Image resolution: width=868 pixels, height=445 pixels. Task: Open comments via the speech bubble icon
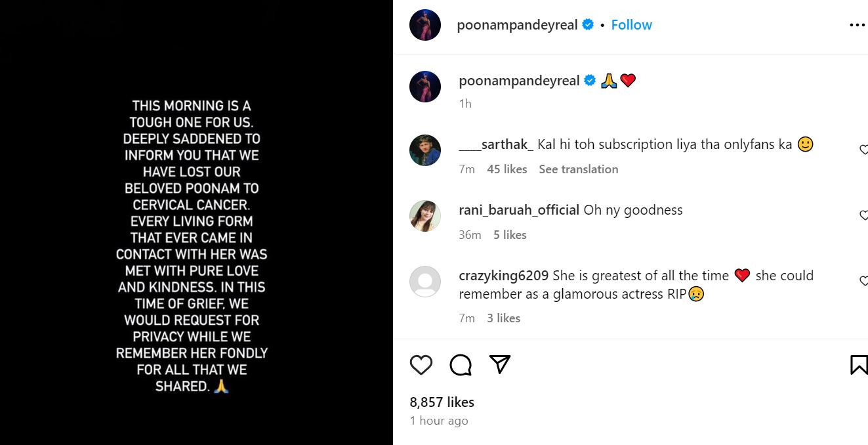tap(461, 364)
